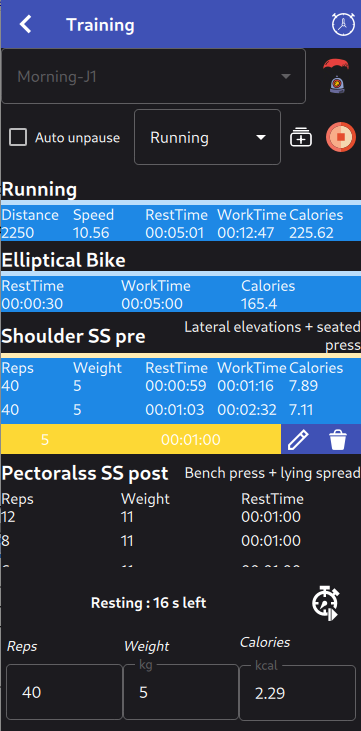The width and height of the screenshot is (361, 731).
Task: Tap the stopwatch play icon beside Resting
Action: click(x=325, y=603)
